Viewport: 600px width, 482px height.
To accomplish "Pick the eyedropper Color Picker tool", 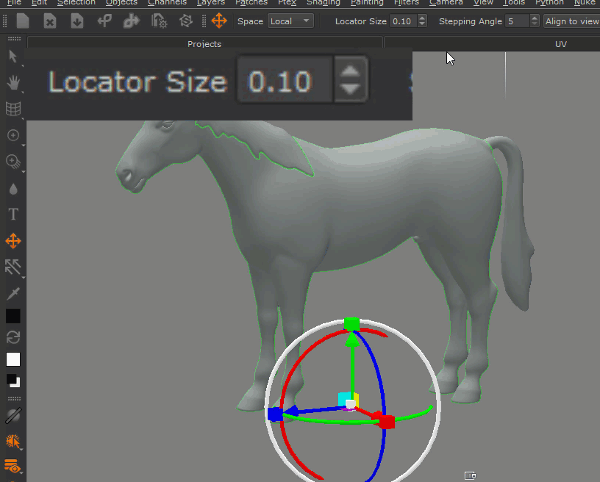I will click(x=13, y=293).
